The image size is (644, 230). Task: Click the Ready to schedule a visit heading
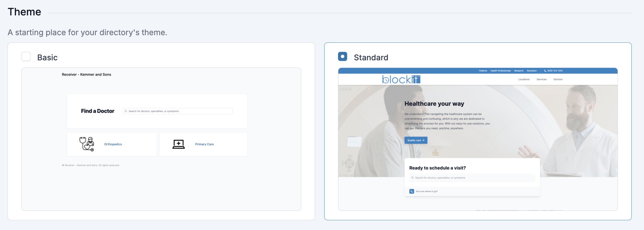438,168
